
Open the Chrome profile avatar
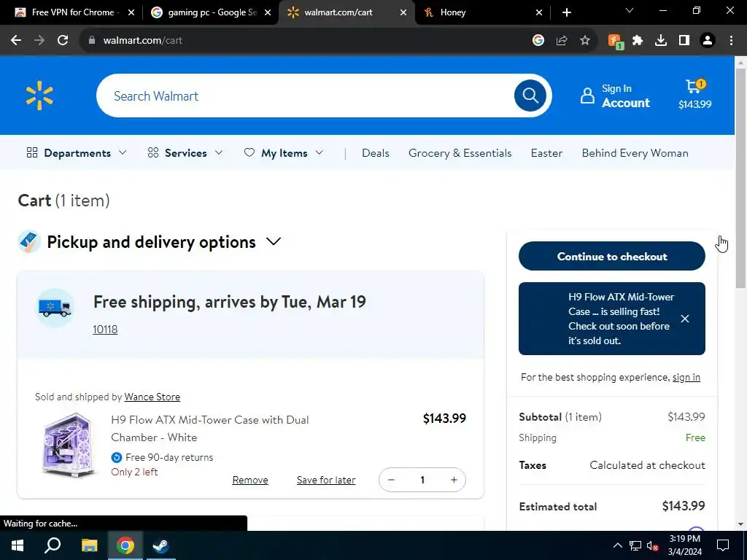coord(708,41)
